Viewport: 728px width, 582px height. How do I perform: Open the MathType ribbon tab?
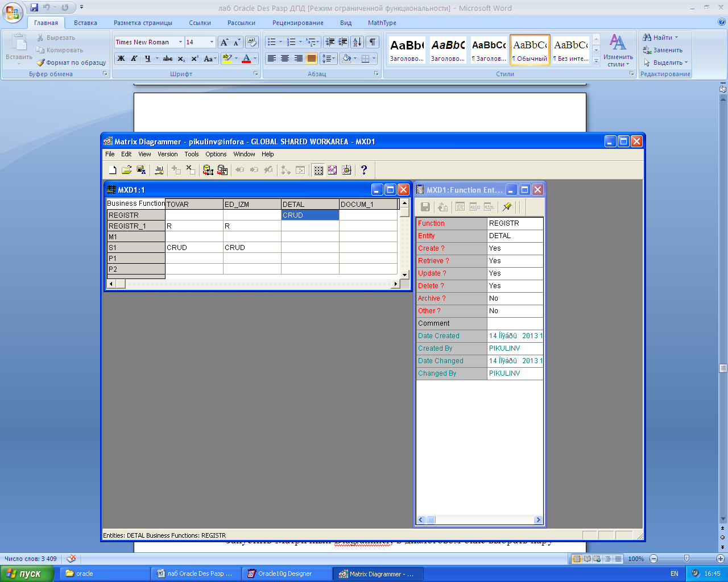coord(382,23)
